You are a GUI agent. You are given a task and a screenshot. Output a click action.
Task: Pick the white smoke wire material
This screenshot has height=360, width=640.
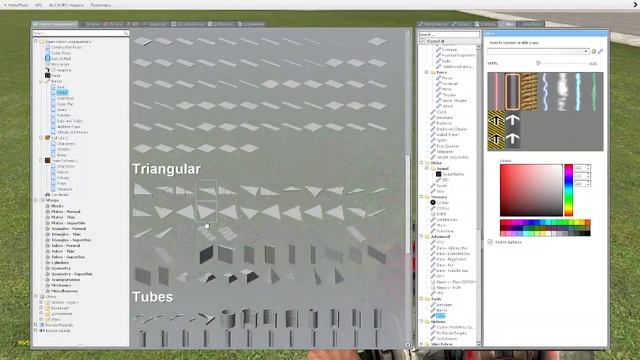tap(562, 92)
